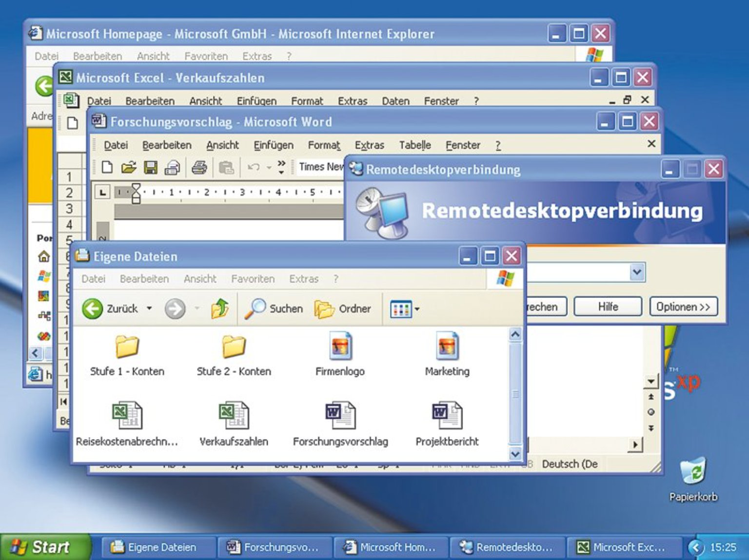
Task: Switch to Microsoft Excel via the taskbar
Action: (x=626, y=547)
